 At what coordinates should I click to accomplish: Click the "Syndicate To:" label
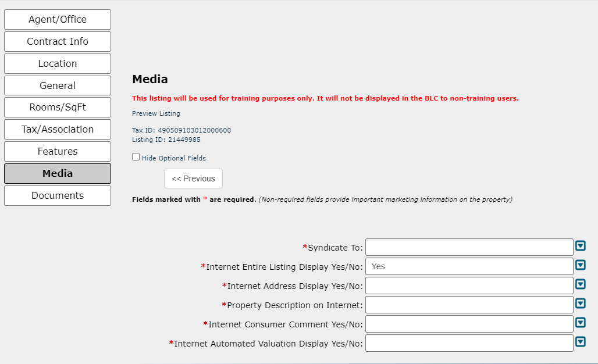click(x=333, y=248)
